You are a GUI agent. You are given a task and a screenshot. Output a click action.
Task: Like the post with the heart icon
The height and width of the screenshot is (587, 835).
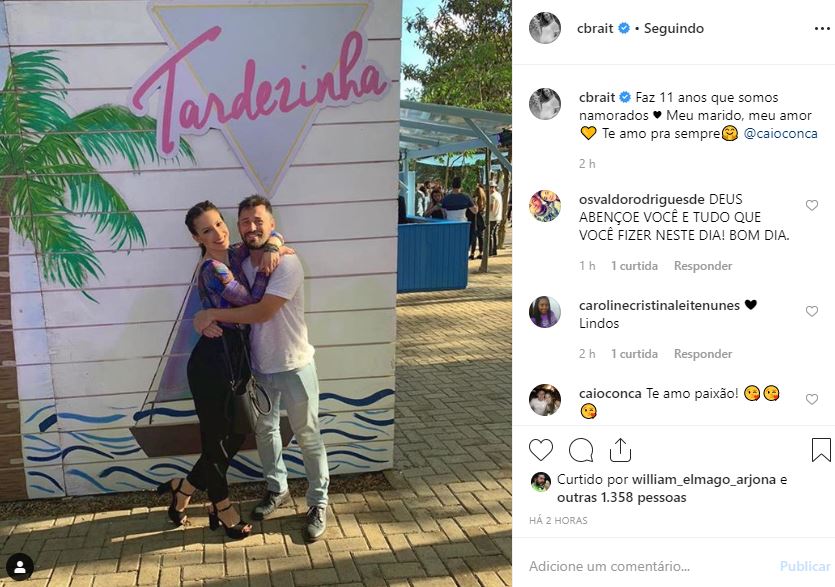541,450
